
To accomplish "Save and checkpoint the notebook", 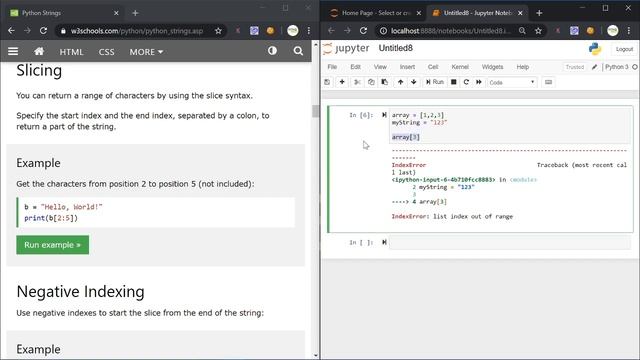I will coord(327,82).
